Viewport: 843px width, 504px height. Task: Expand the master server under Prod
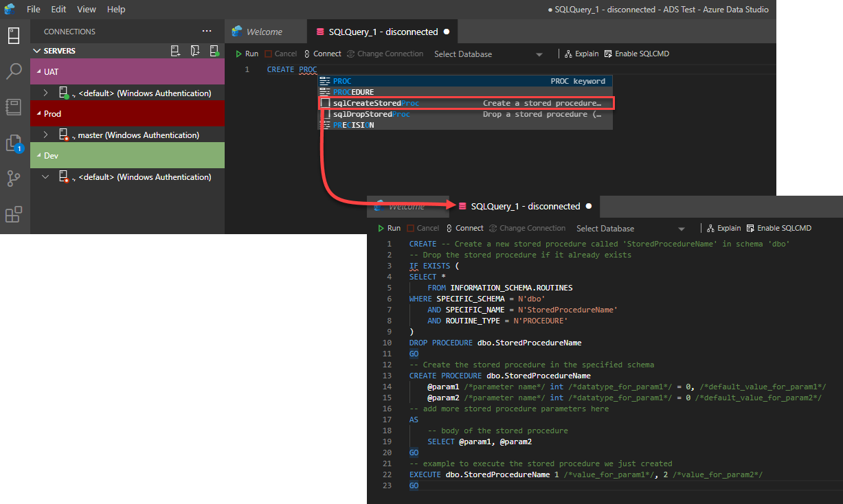[46, 135]
